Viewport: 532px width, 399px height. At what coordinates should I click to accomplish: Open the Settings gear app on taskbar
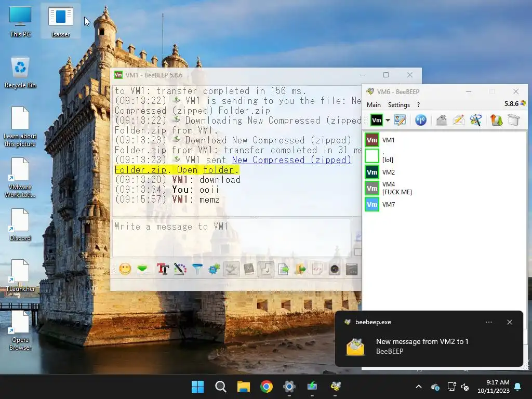tap(289, 387)
